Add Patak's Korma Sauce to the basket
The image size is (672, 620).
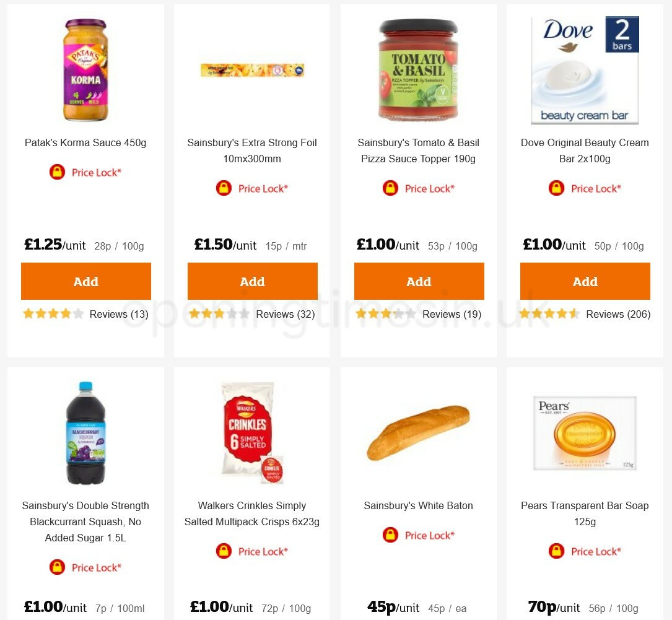(x=85, y=281)
